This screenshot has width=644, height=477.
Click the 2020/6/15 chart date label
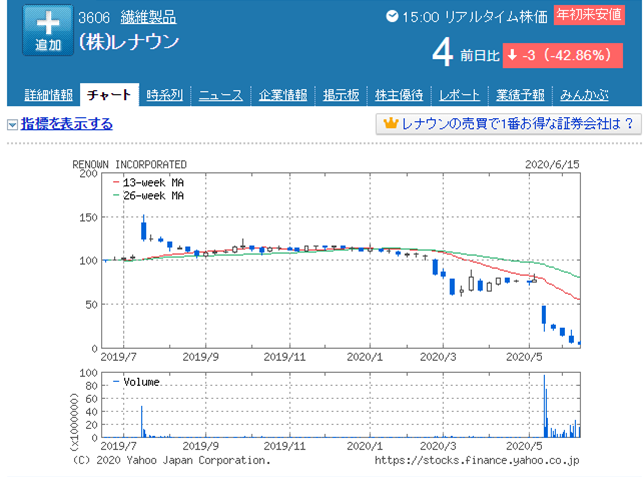point(552,164)
